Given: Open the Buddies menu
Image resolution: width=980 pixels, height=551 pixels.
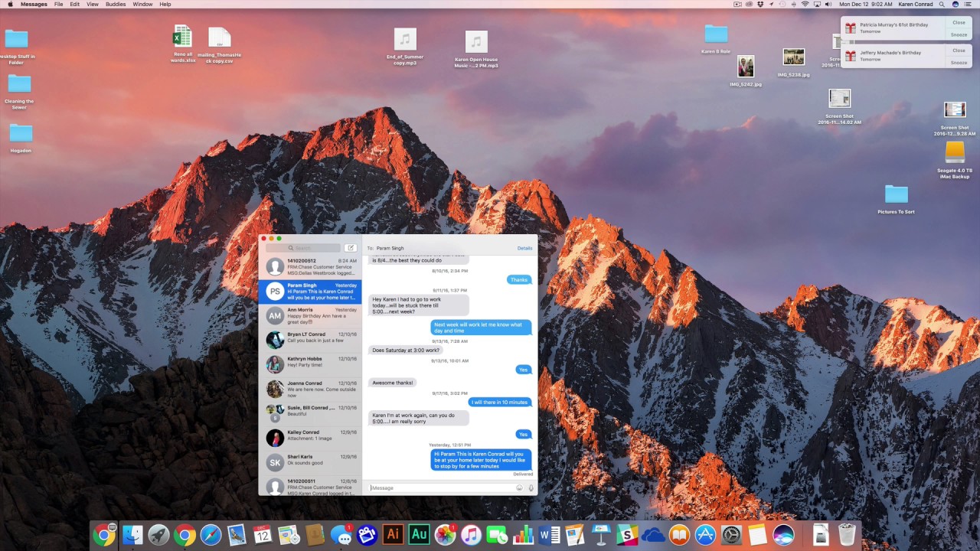Looking at the screenshot, I should pos(116,4).
